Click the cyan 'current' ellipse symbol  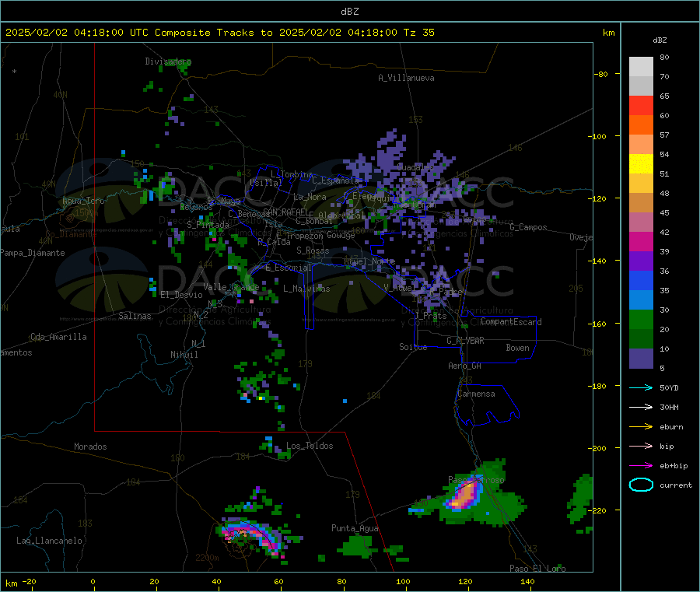(641, 485)
